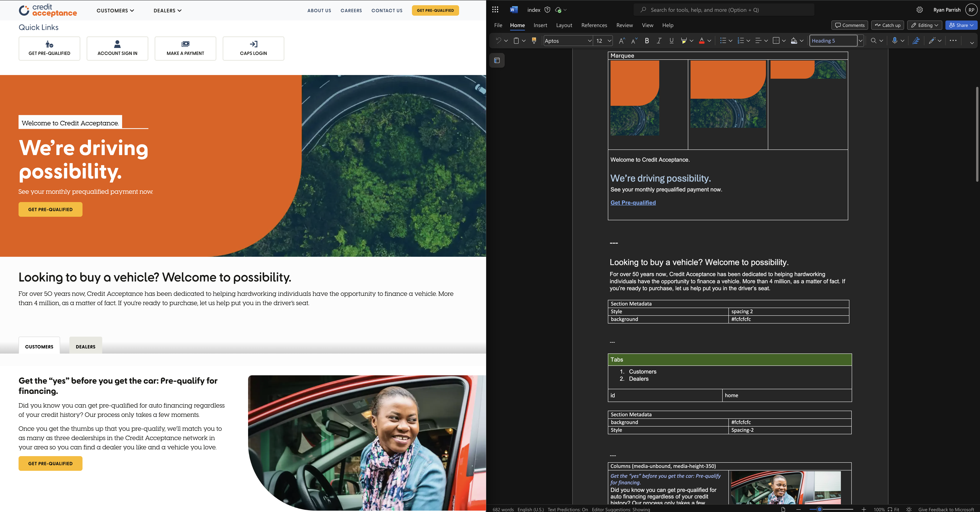Switch to the Insert ribbon tab
The image size is (980, 512).
540,25
